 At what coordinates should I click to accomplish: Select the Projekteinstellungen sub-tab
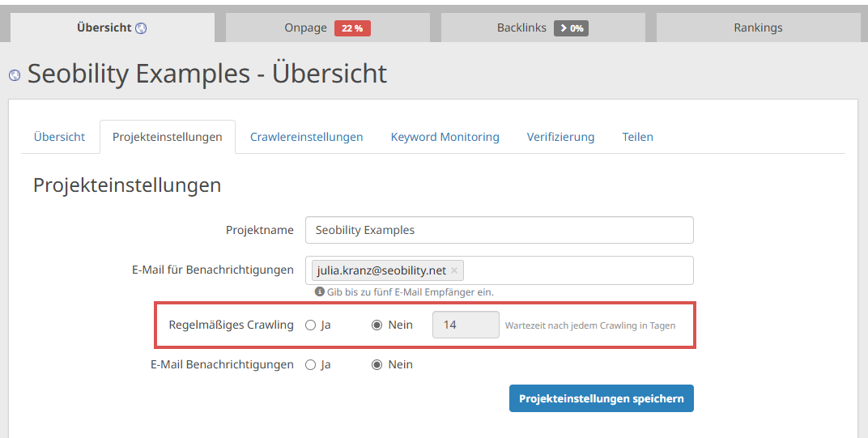pyautogui.click(x=167, y=137)
